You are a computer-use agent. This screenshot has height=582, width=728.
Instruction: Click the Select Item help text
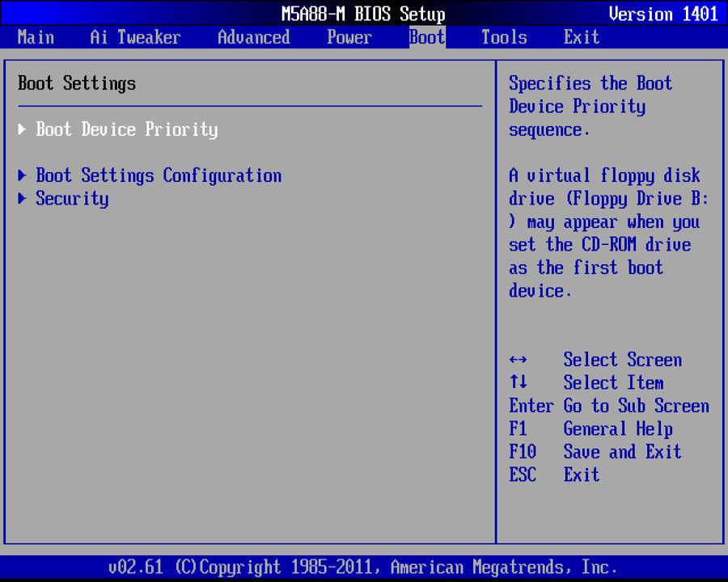pos(613,383)
